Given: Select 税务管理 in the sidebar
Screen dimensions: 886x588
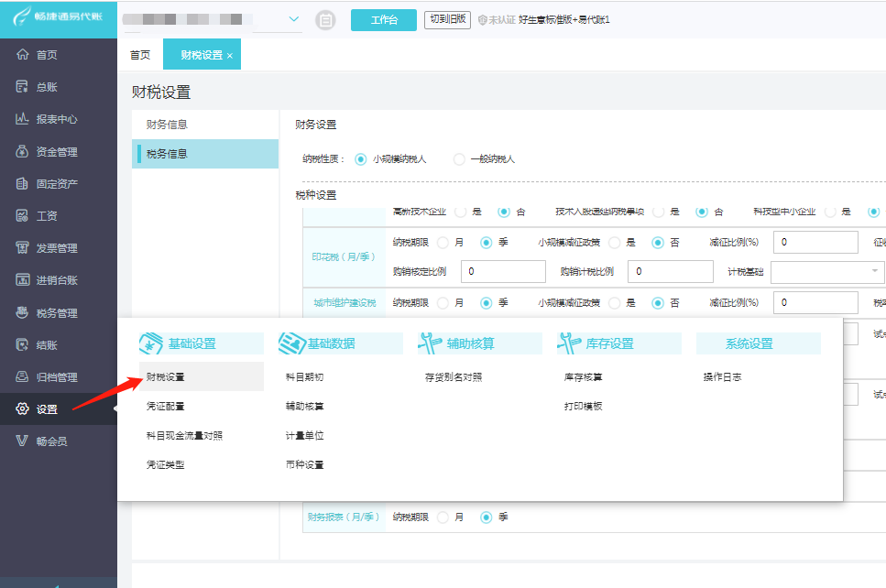Looking at the screenshot, I should [x=47, y=312].
